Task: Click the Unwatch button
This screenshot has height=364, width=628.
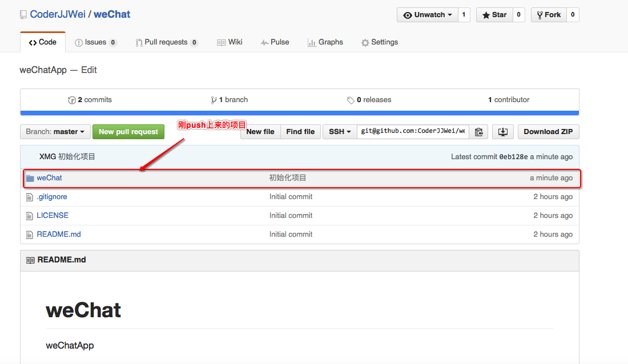Action: pos(428,15)
